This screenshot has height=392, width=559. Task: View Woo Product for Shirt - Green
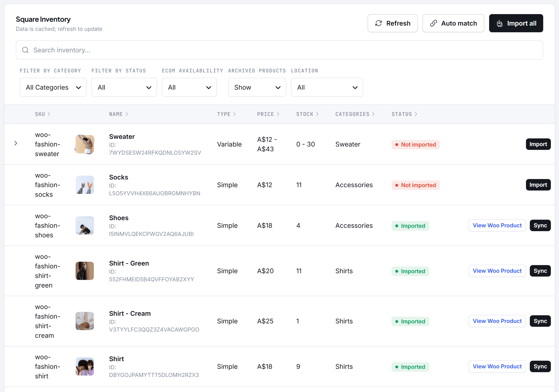click(x=497, y=271)
